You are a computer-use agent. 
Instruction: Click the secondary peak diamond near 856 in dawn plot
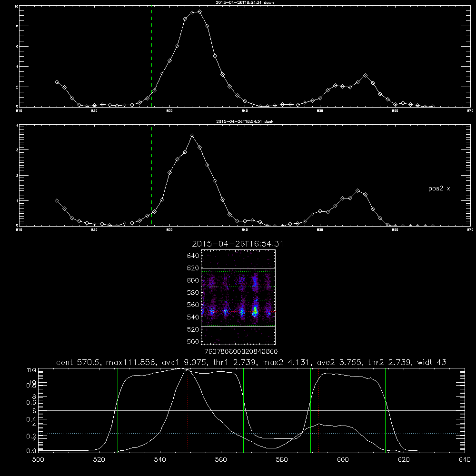click(x=365, y=75)
